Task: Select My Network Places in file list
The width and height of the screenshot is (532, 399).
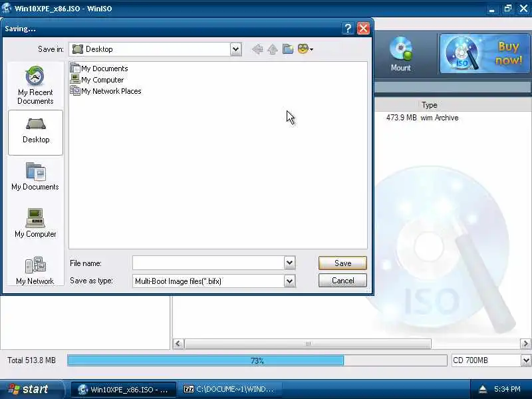Action: point(106,91)
